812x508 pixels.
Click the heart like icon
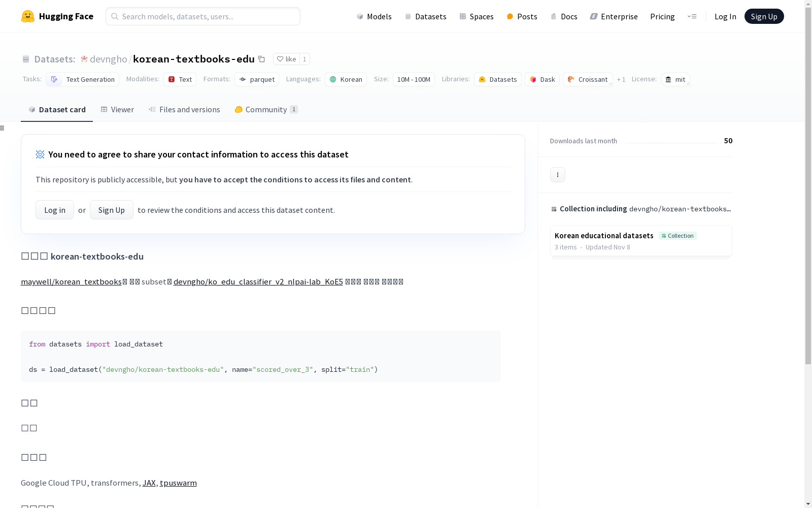tap(280, 59)
